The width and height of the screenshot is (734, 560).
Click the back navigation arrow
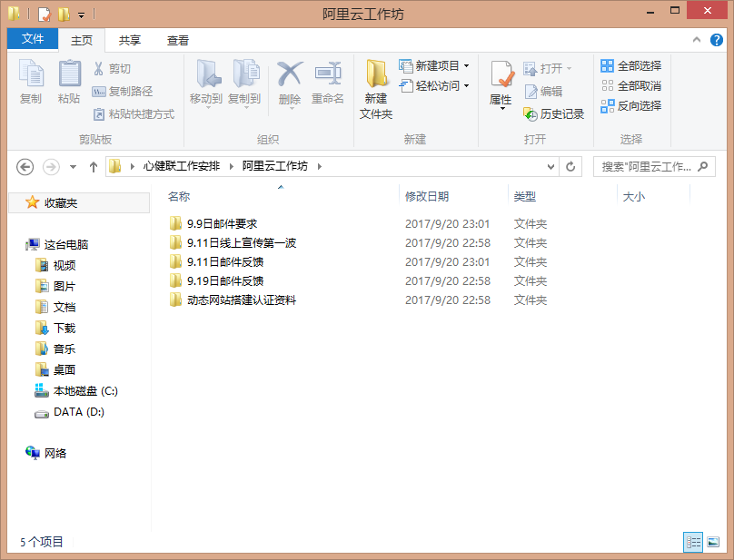click(x=25, y=166)
